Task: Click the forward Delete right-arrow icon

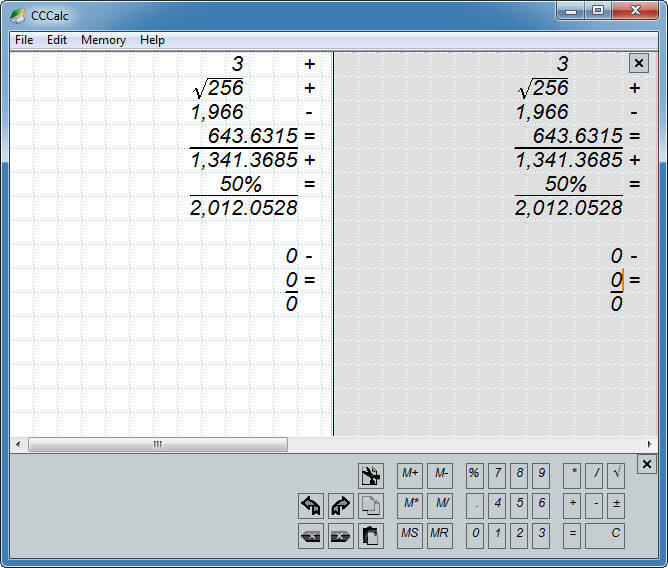Action: (341, 536)
